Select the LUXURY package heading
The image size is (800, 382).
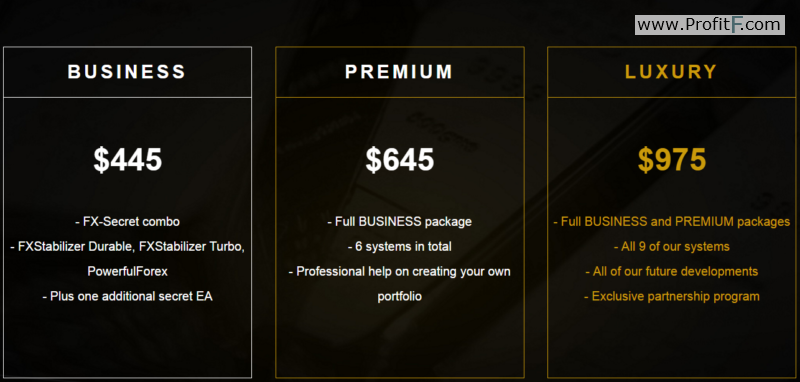click(x=671, y=72)
